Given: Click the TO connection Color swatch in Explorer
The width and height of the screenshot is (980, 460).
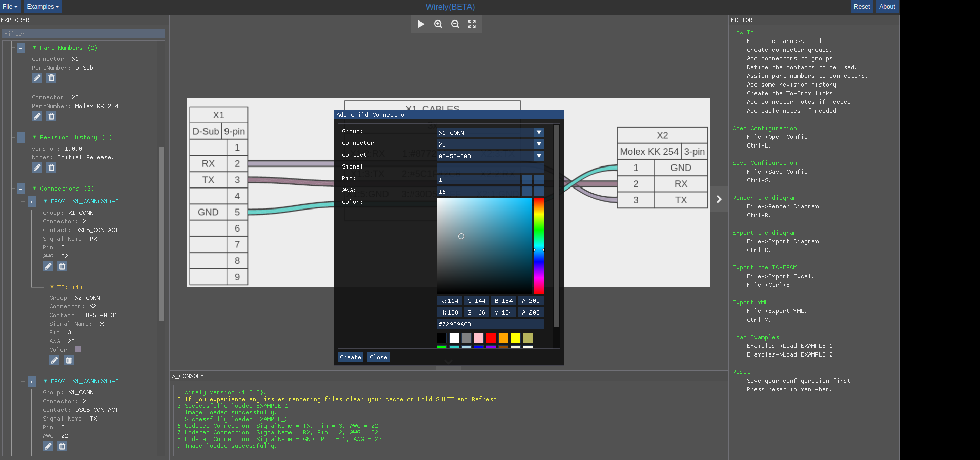Looking at the screenshot, I should [x=78, y=349].
